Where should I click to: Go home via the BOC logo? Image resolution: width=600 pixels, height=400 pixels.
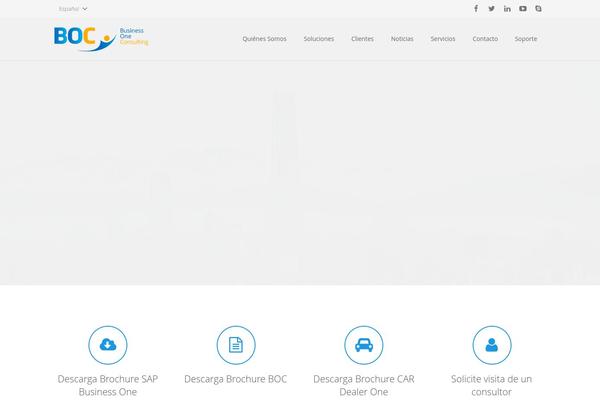click(101, 38)
